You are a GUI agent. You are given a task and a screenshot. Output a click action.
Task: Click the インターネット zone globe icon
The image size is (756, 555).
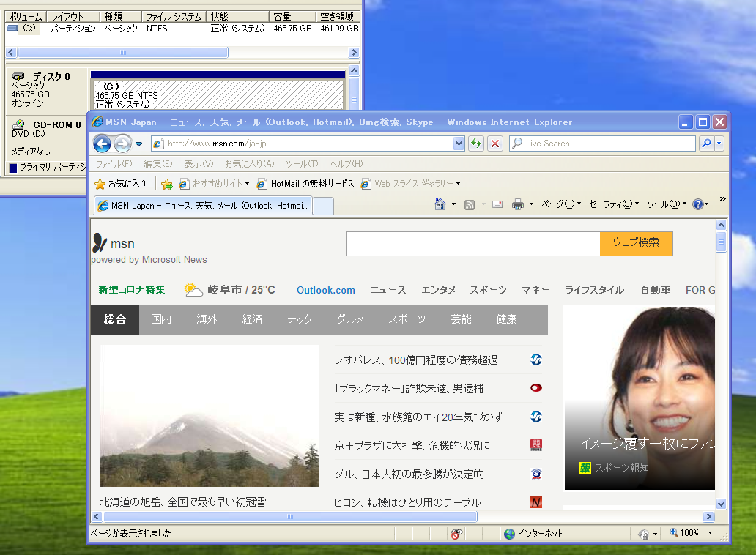pyautogui.click(x=509, y=534)
